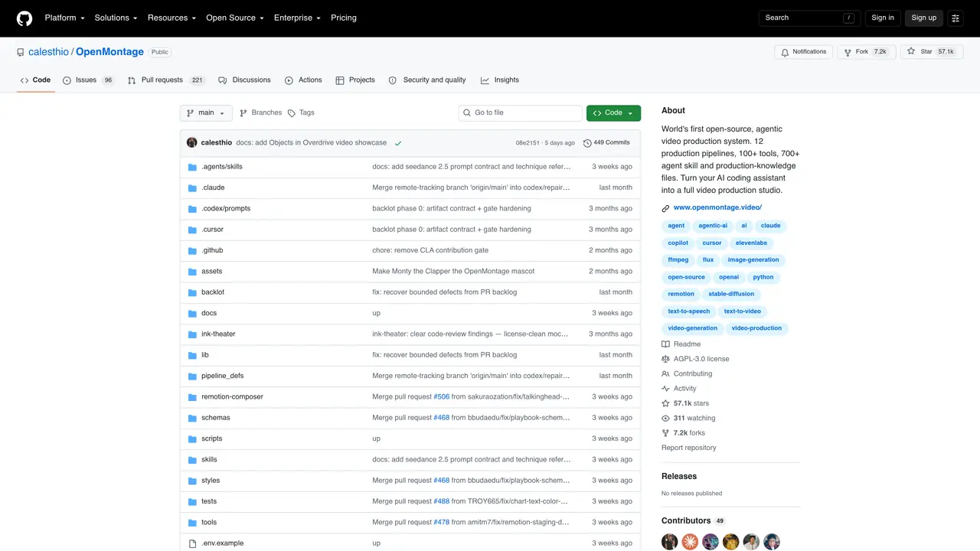The image size is (980, 551).
Task: Click the Readme book icon
Action: click(666, 344)
